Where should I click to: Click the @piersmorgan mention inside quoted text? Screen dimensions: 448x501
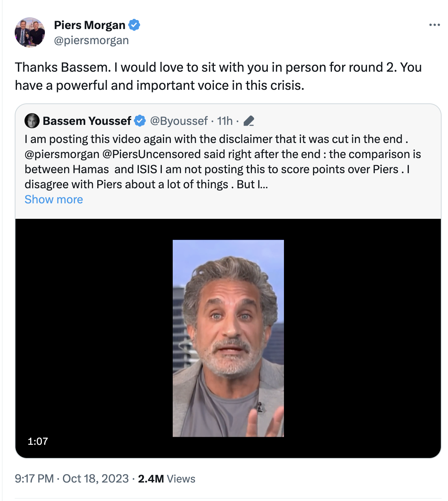click(62, 154)
